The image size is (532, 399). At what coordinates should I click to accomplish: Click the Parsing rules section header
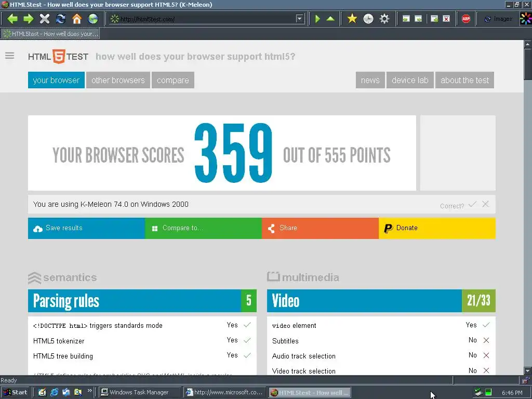pos(142,301)
